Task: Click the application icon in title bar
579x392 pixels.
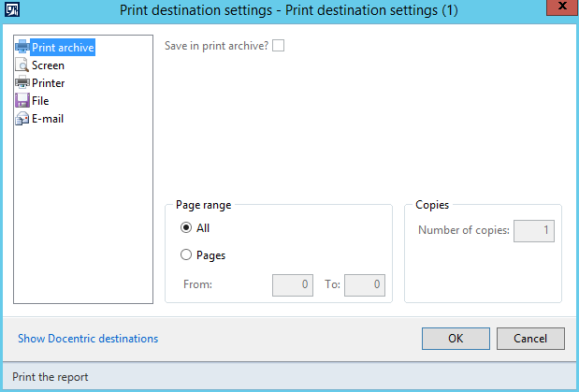Action: 12,10
